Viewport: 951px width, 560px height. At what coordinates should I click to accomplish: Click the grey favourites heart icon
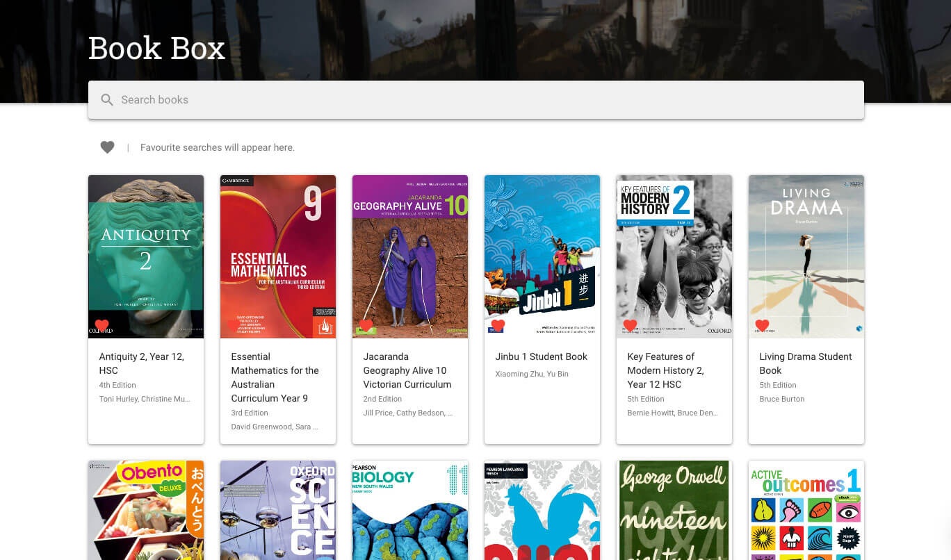pyautogui.click(x=107, y=147)
